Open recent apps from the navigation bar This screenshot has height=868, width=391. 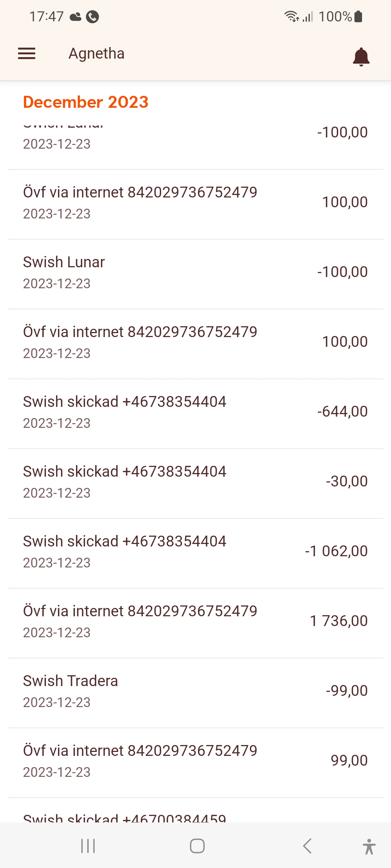pyautogui.click(x=88, y=846)
